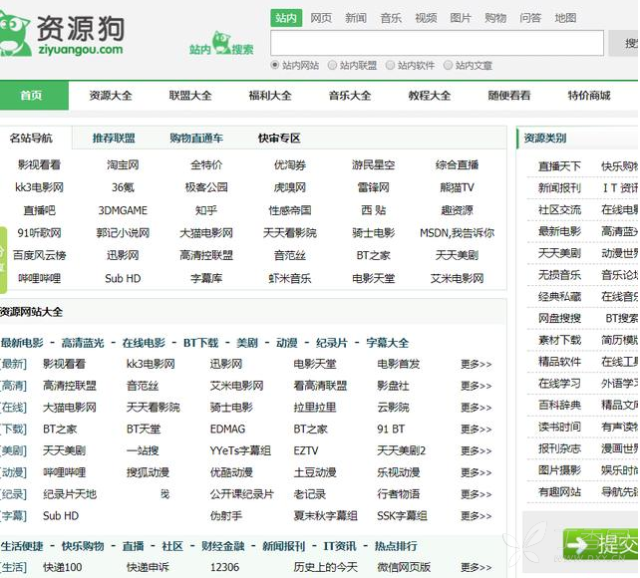
Task: Open the 财经金融 category heading link
Action: [223, 546]
